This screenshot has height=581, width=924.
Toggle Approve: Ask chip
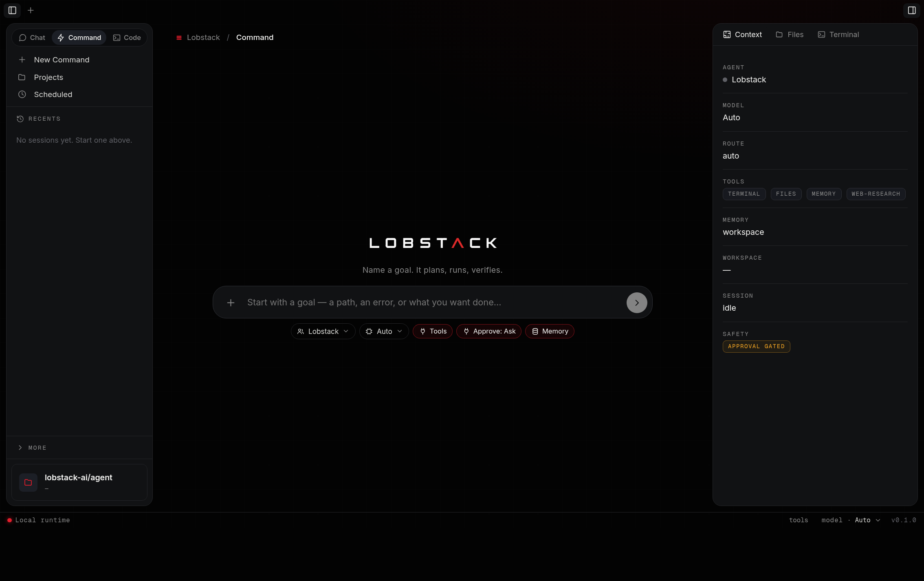click(x=489, y=331)
